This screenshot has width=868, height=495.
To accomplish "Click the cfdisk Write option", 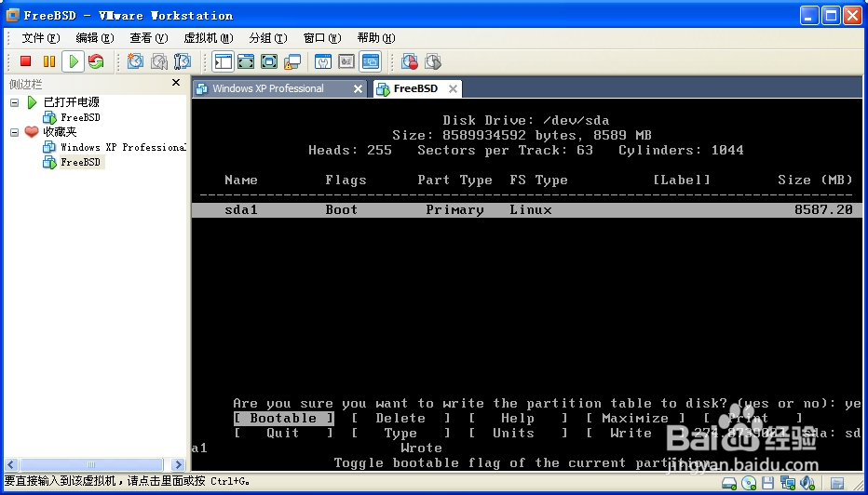I will click(x=635, y=434).
